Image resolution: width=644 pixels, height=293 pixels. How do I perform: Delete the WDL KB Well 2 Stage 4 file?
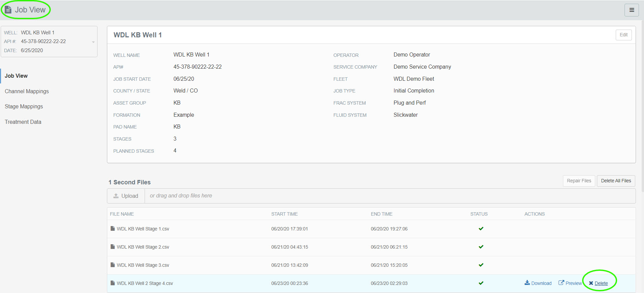[599, 283]
